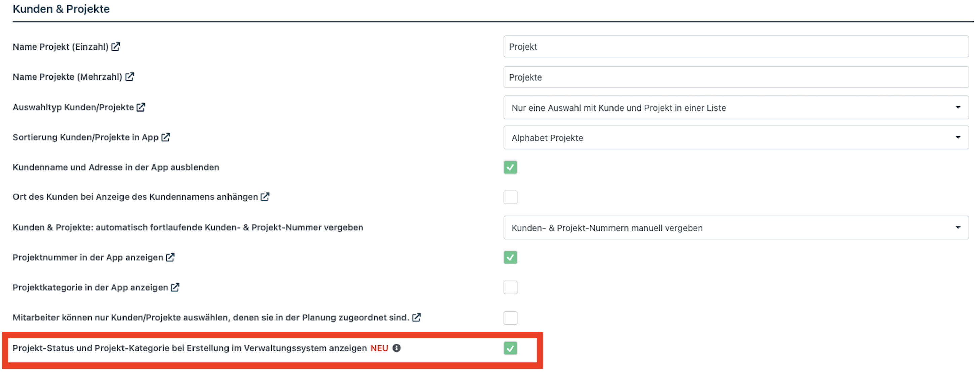
Task: Disable Projektnummer in der App anzeigen checkbox
Action: [x=510, y=258]
